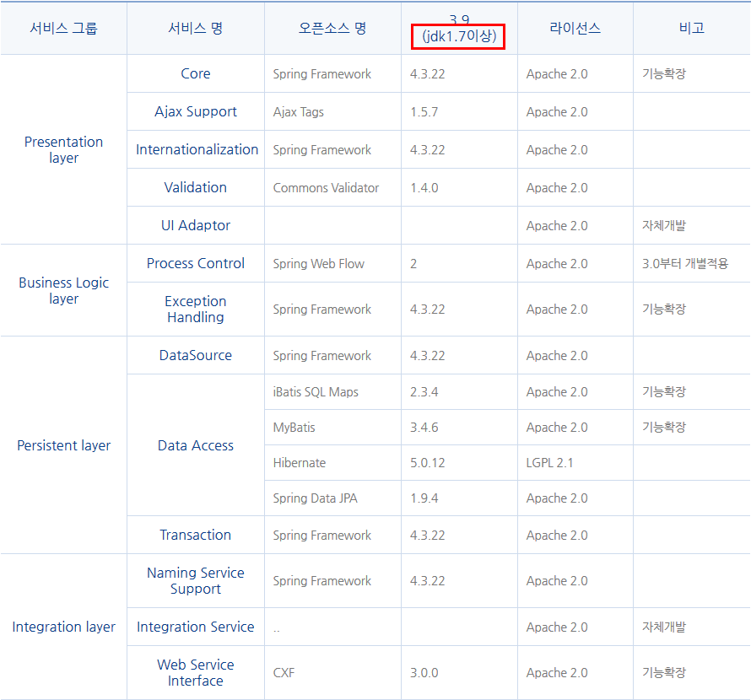The width and height of the screenshot is (751, 700).
Task: Select version 1.9.4 cell
Action: [x=459, y=498]
